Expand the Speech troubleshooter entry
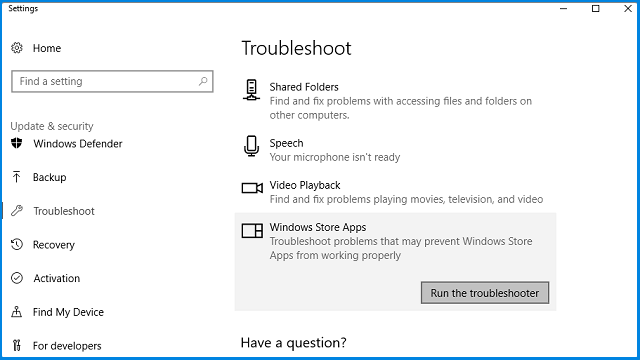Viewport: 640px width, 360px height. (x=395, y=150)
